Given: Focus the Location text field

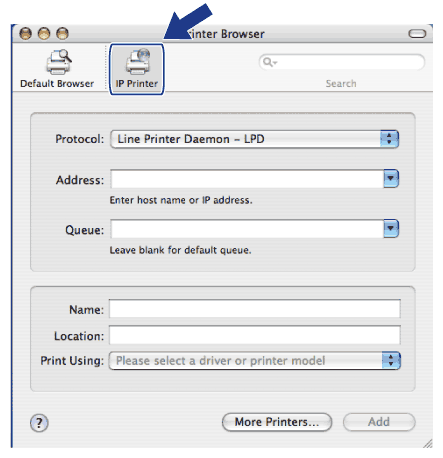Looking at the screenshot, I should 255,335.
